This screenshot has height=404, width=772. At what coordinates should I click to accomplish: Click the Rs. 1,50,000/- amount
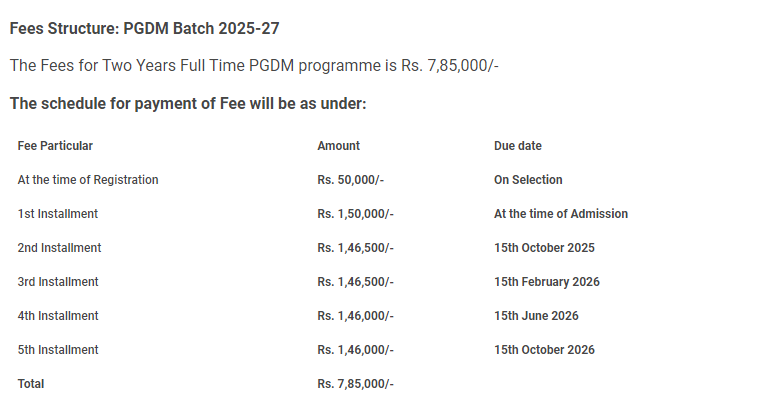pyautogui.click(x=356, y=214)
